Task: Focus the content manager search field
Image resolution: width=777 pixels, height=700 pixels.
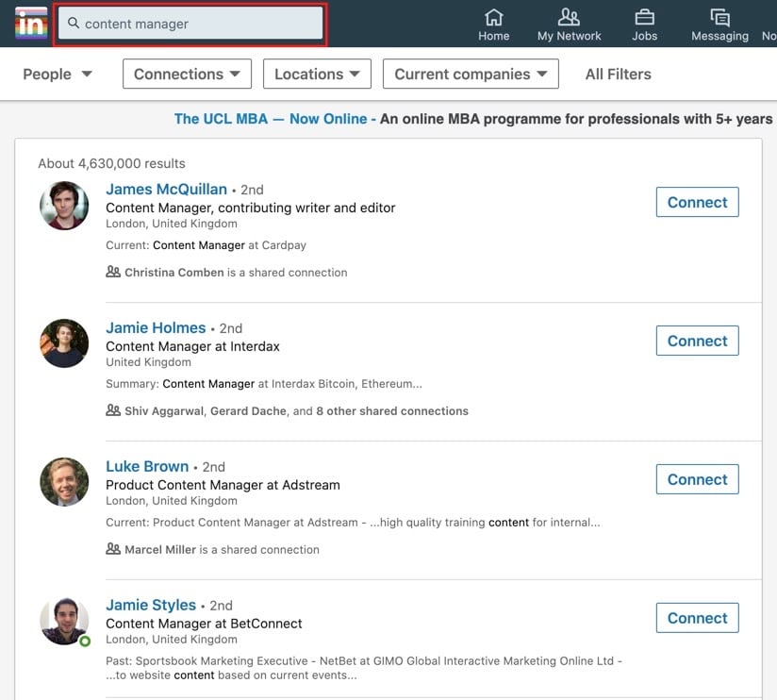Action: click(198, 24)
